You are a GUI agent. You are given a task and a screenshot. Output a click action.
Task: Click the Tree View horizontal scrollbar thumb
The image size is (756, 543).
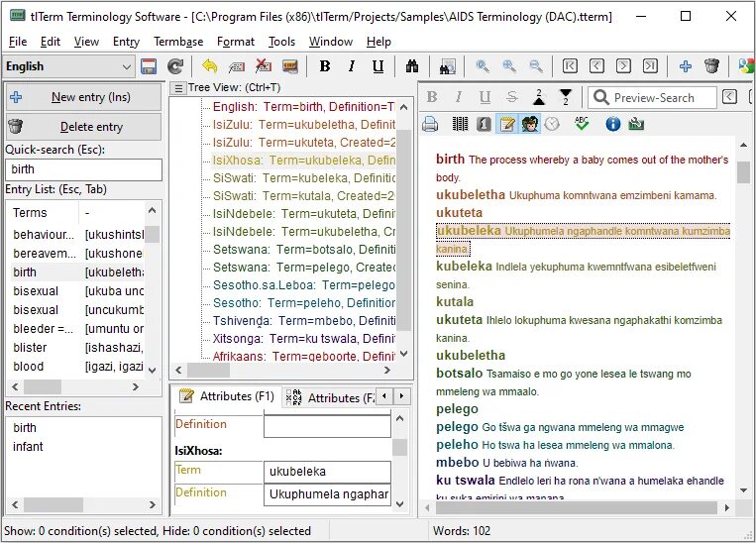[x=208, y=370]
